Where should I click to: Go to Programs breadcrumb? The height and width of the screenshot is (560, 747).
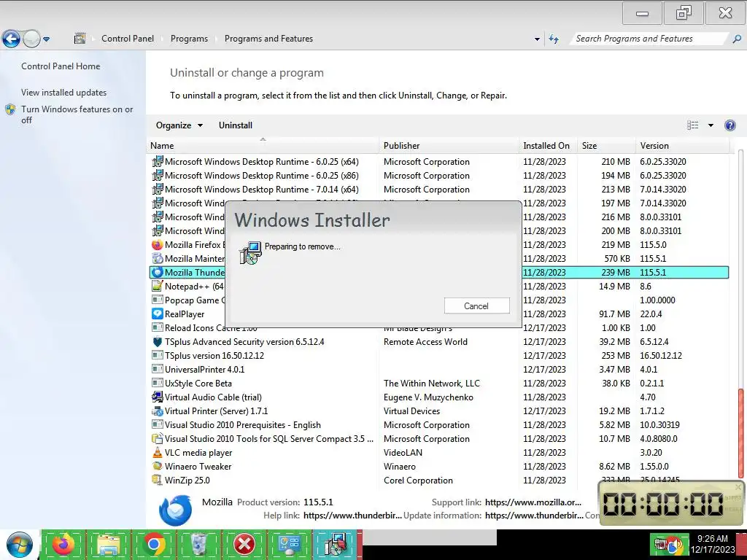coord(189,39)
